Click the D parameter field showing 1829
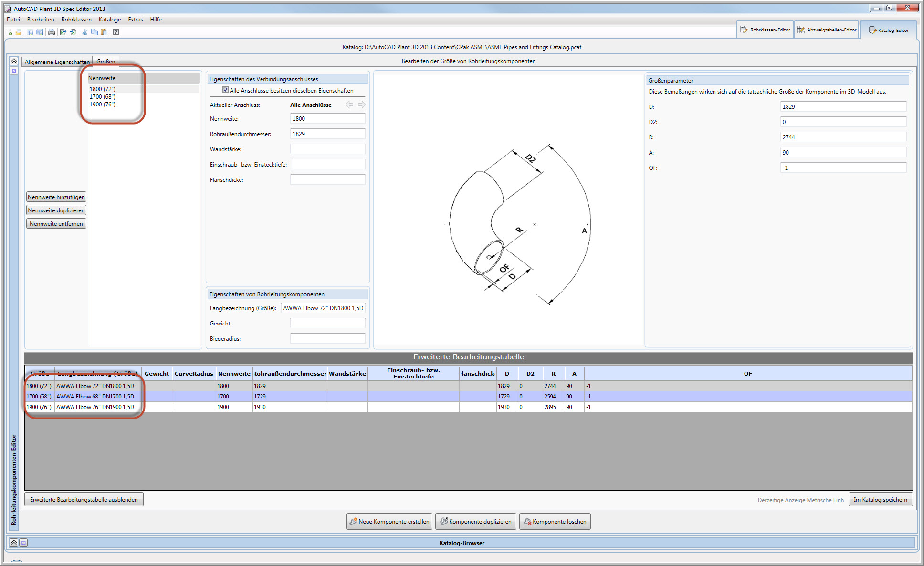 (843, 107)
